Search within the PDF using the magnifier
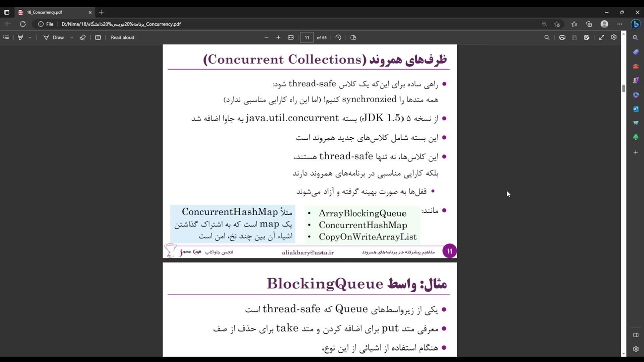 [547, 37]
